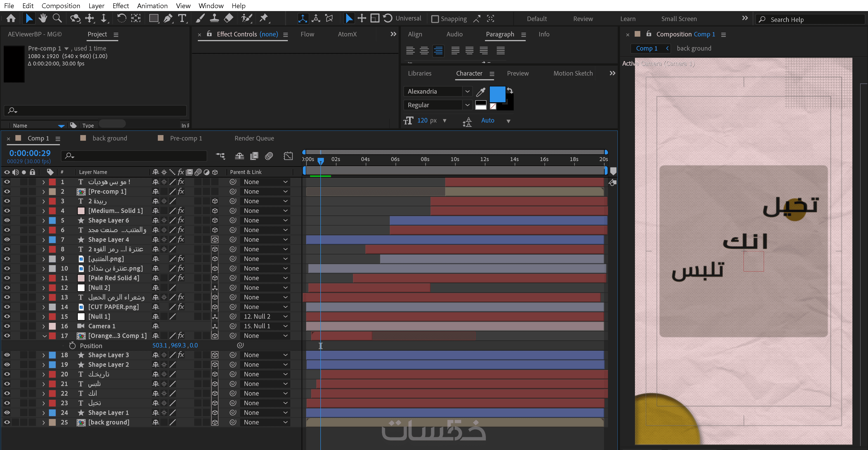Hide the back ground layer 25

tap(7, 422)
